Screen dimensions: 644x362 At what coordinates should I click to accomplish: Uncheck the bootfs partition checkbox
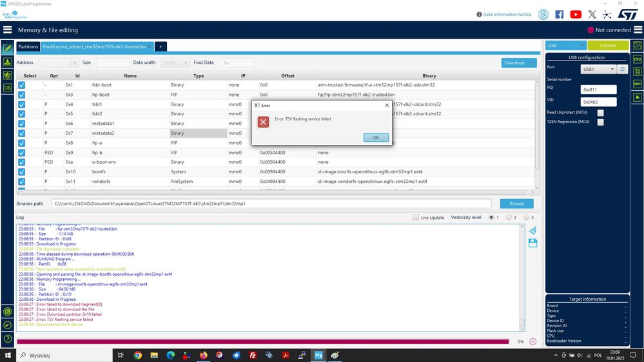click(22, 172)
